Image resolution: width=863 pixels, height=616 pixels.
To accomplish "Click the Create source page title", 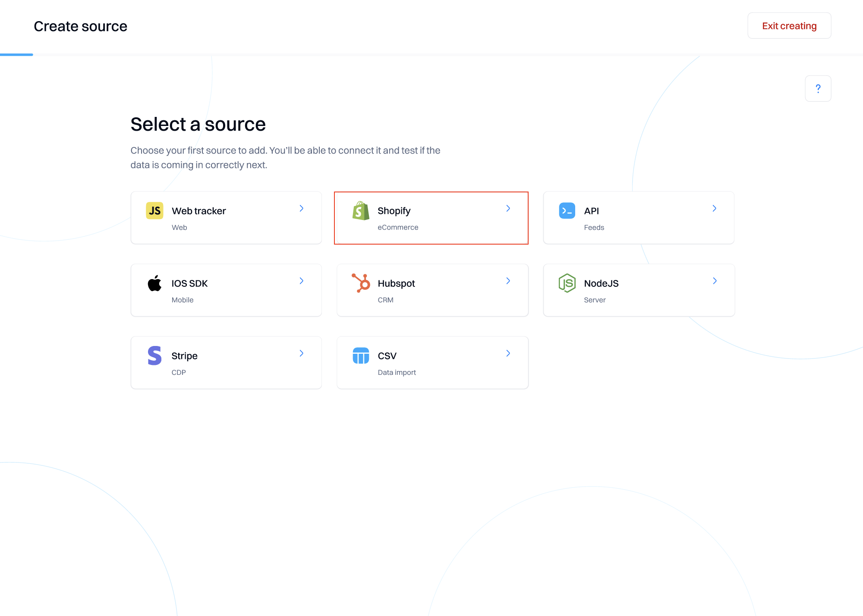I will point(81,26).
